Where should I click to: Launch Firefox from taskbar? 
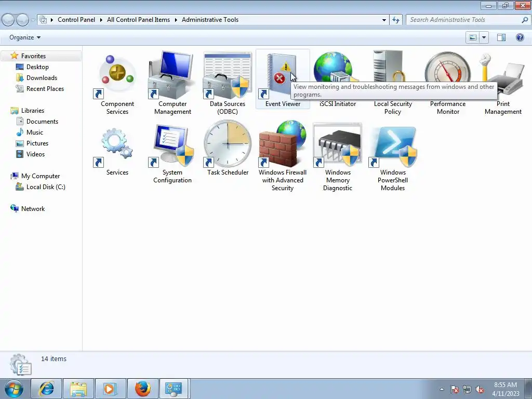(142, 389)
